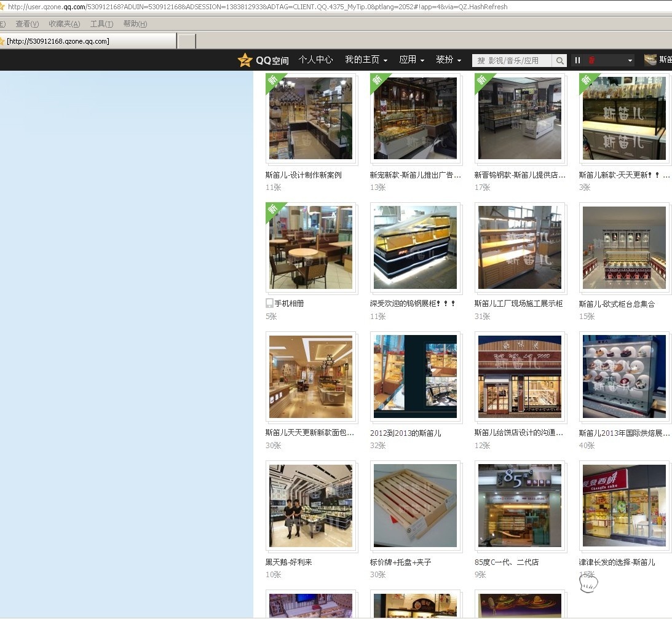Click the phone icon beside 手机相册
Viewport: 672px width, 619px height.
269,303
